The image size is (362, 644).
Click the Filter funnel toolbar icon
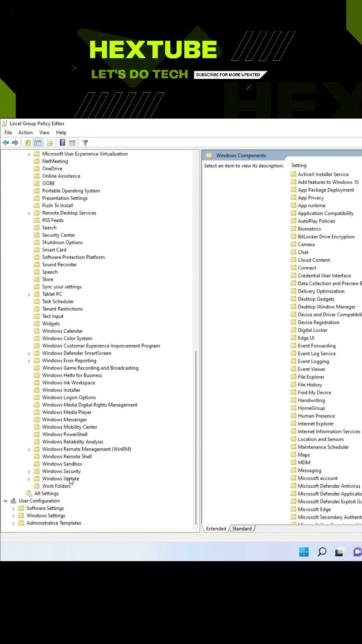85,143
